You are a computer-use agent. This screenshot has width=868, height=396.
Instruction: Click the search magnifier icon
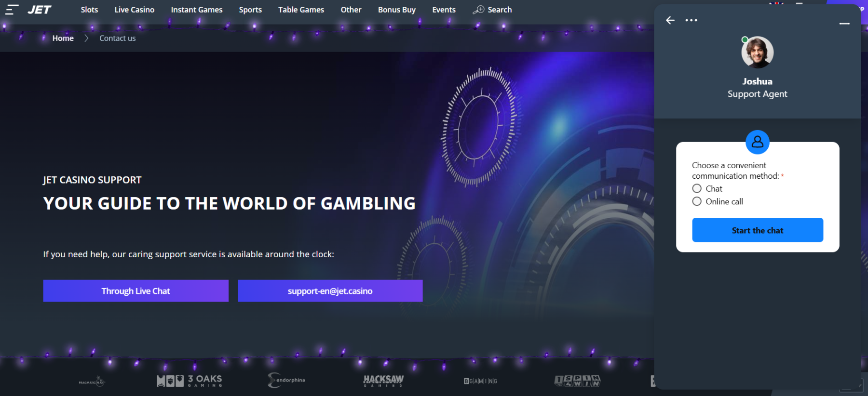click(478, 10)
